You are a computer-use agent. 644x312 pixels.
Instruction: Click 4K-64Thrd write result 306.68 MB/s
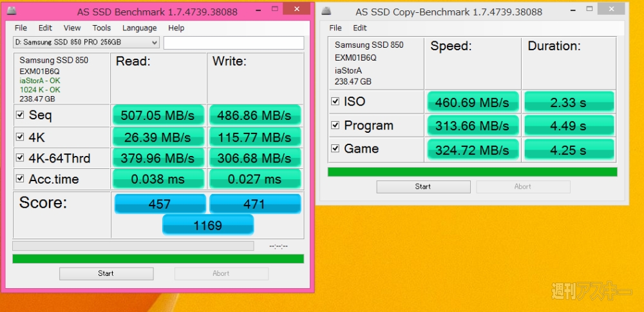[x=254, y=159]
